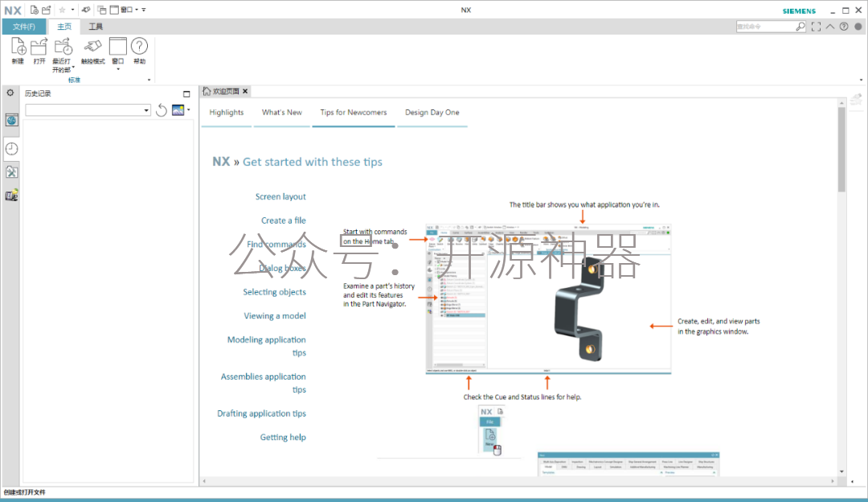This screenshot has width=868, height=502.
Task: Open the Getting help link
Action: coord(283,437)
